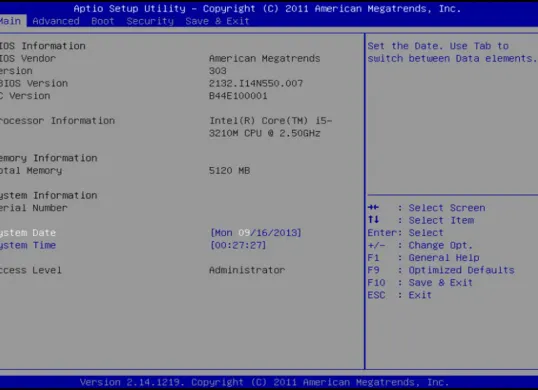Screen dimensions: 538x390
Task: Click the Intel(R) Core(TM) i5- text
Action: (x=270, y=121)
